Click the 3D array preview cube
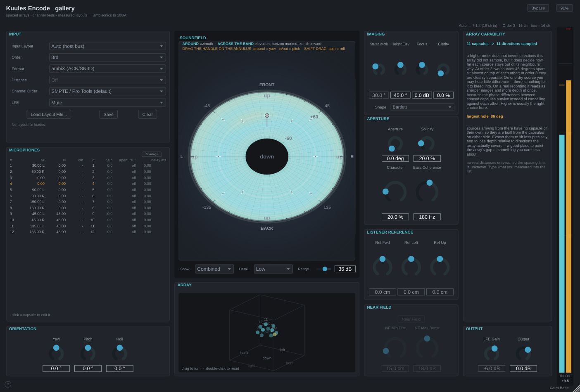The image size is (580, 392). (267, 333)
